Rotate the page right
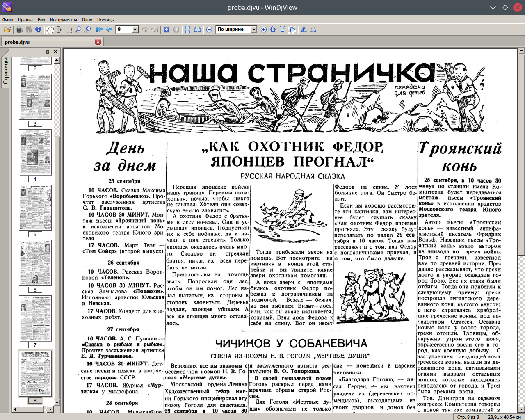This screenshot has height=420, width=525. coord(313,30)
